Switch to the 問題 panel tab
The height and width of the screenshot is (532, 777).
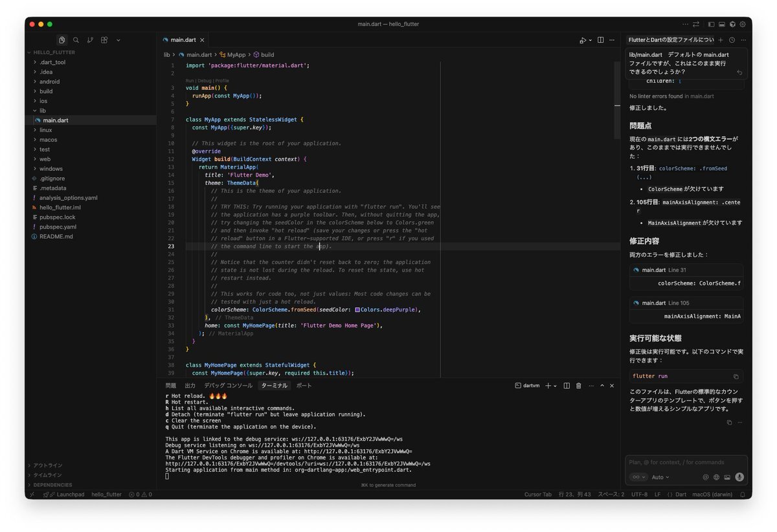tap(170, 386)
